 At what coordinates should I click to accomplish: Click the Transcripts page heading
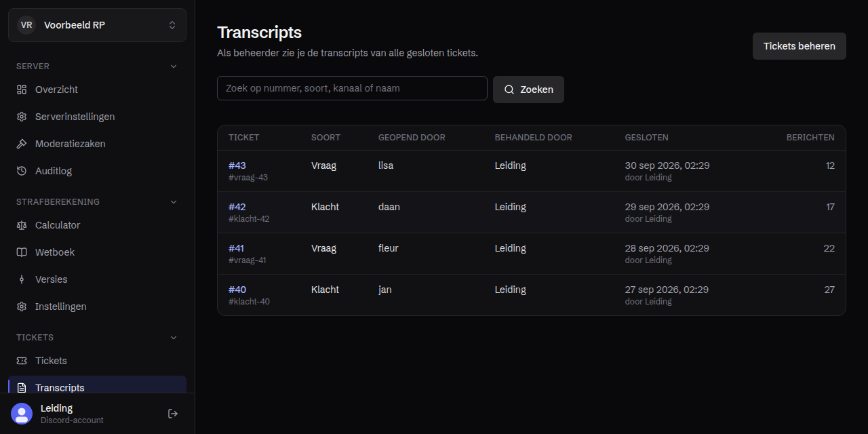(259, 32)
